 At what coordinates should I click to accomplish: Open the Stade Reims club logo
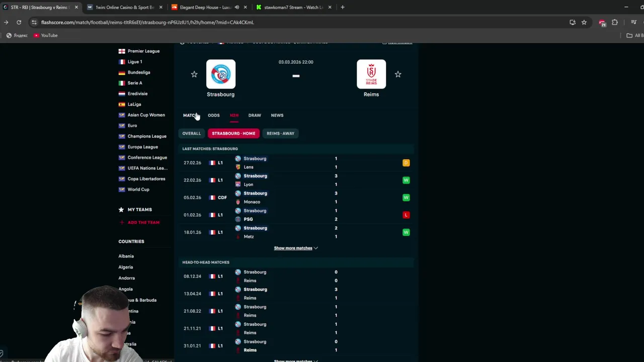[x=371, y=74]
